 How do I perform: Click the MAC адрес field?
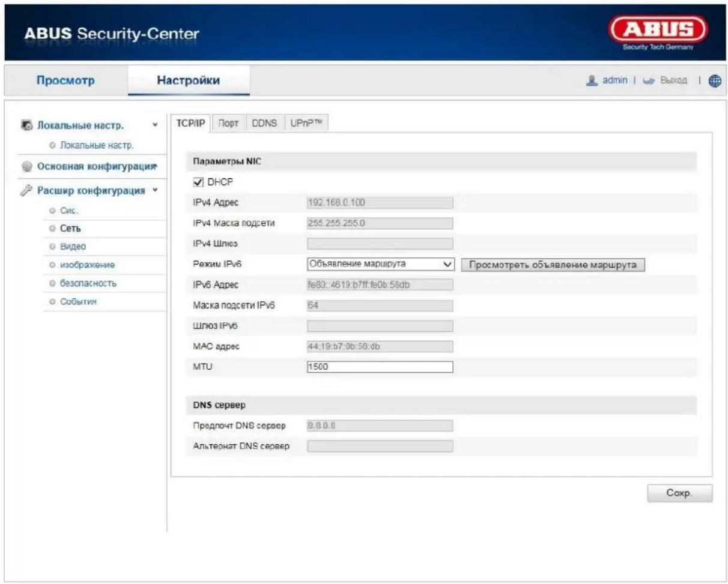coord(380,346)
